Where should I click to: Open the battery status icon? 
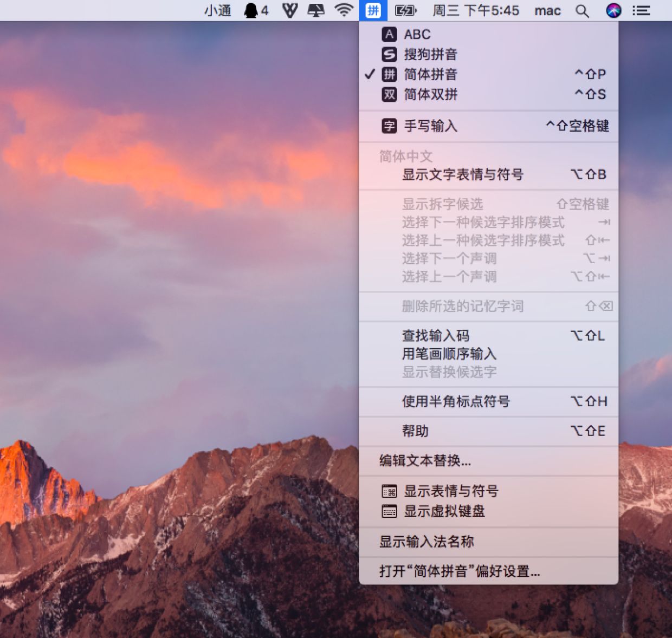point(405,10)
